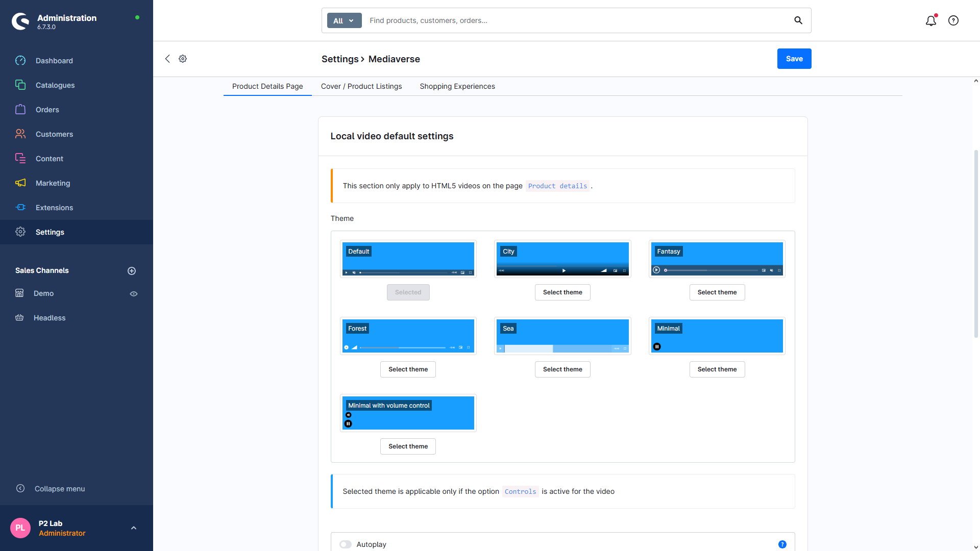Image resolution: width=980 pixels, height=551 pixels.
Task: Click the Settings gear icon in sidebar
Action: click(x=20, y=232)
